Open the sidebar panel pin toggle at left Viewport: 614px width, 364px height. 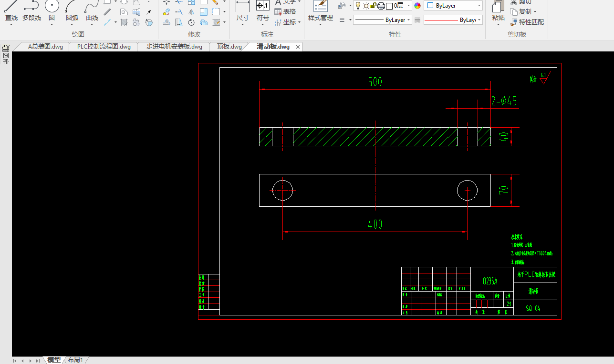point(6,48)
